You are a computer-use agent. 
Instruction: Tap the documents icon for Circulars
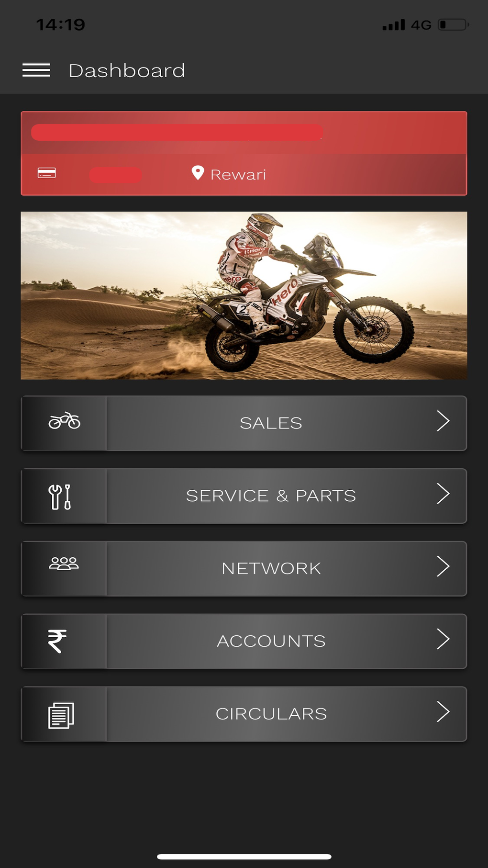coord(61,715)
